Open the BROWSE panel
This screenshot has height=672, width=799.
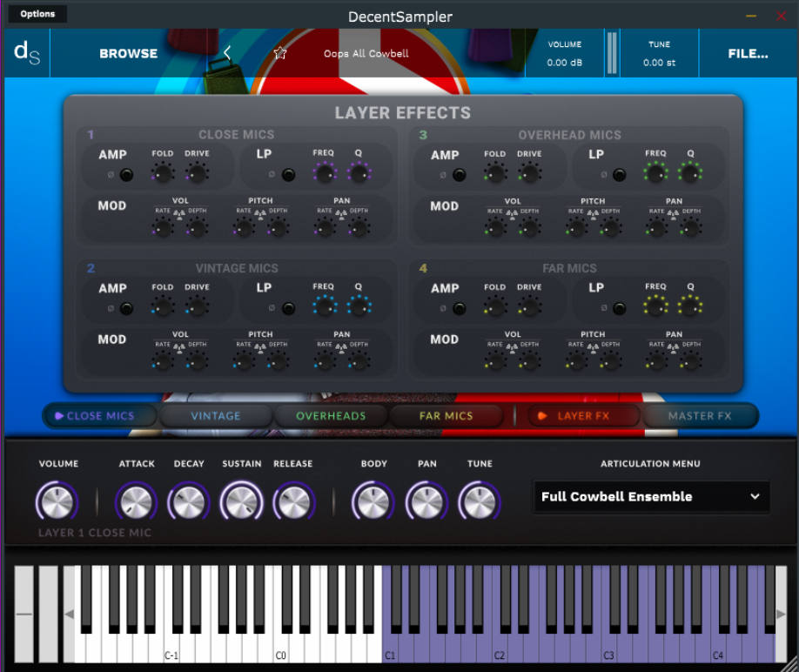pos(128,53)
